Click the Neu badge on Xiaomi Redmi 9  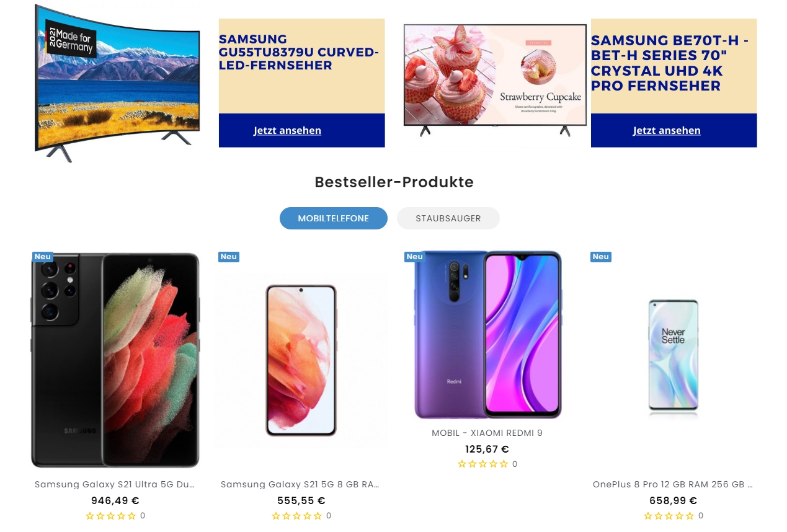pyautogui.click(x=414, y=257)
